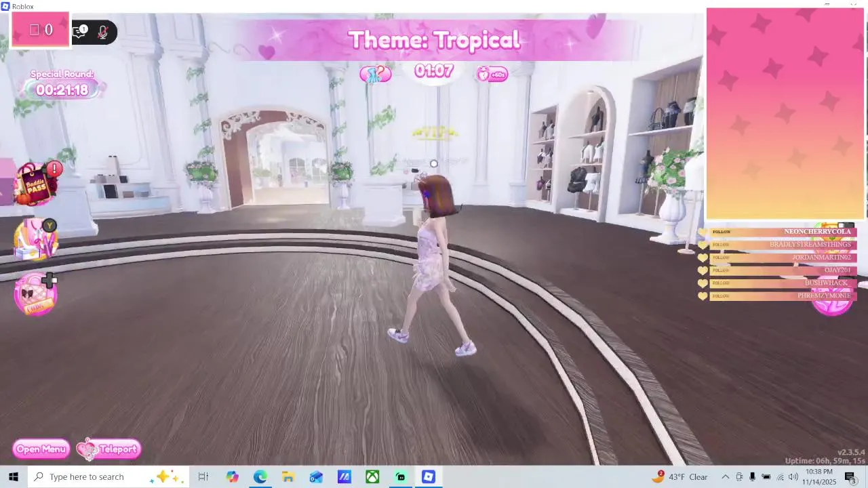Click the Open Menu button
868x488 pixels.
click(x=41, y=449)
